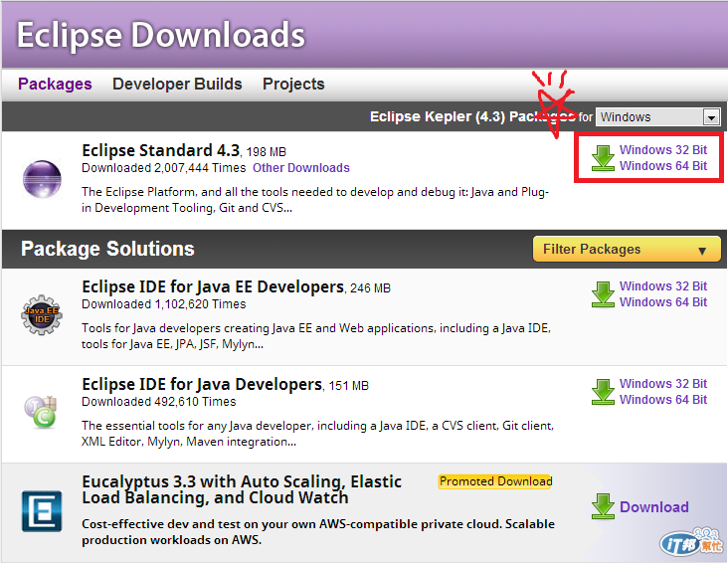Switch to the Packages tab
728x563 pixels.
55,85
